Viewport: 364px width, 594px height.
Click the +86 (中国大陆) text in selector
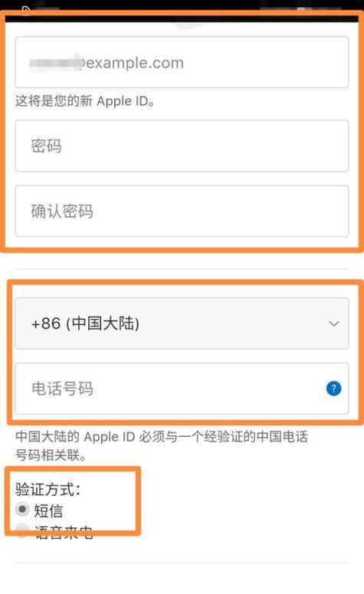pyautogui.click(x=85, y=323)
